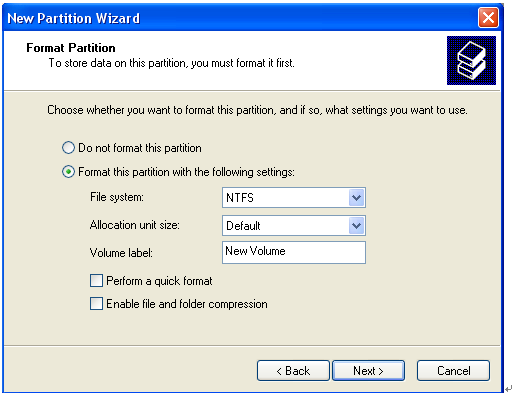Go back with the Back button
This screenshot has width=515, height=400.
click(x=293, y=370)
